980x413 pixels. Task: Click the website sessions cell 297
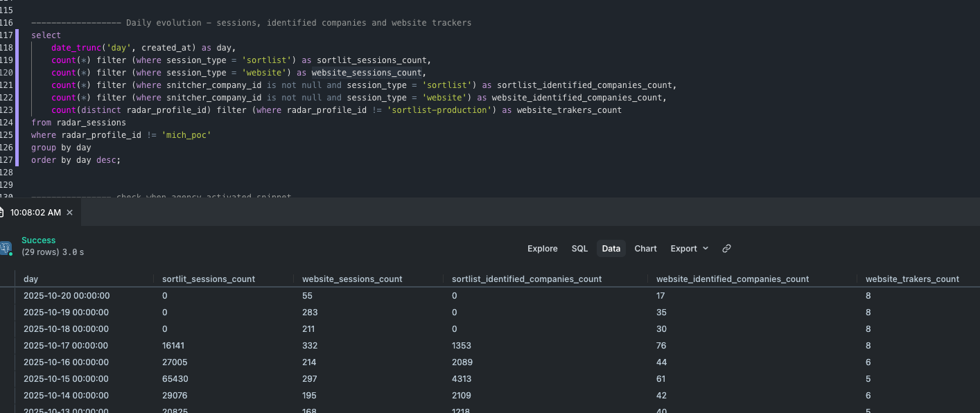click(309, 379)
